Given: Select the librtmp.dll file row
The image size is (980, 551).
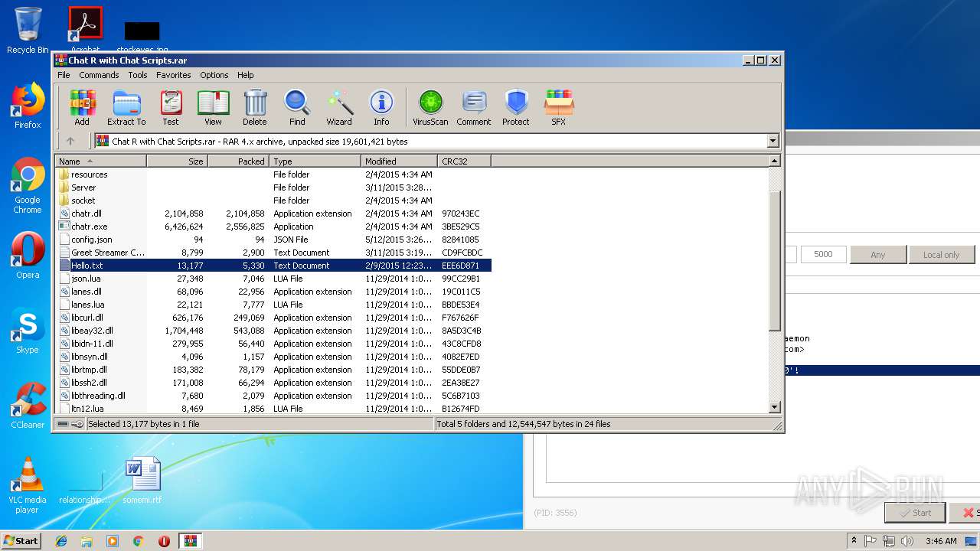Looking at the screenshot, I should click(273, 370).
